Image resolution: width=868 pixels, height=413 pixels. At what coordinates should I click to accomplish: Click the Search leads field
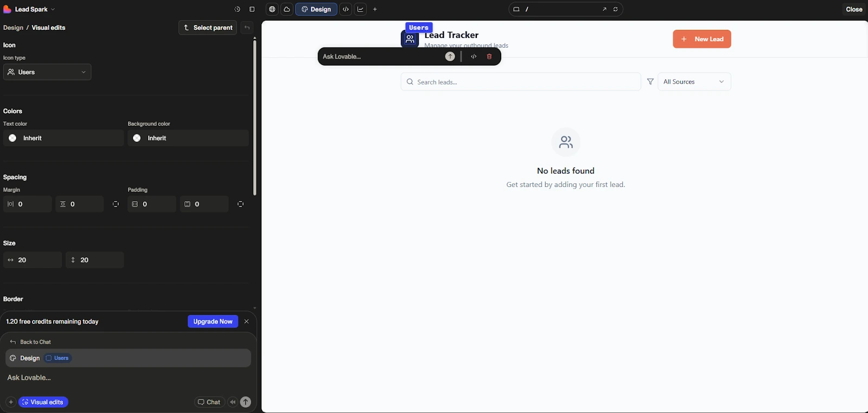521,82
